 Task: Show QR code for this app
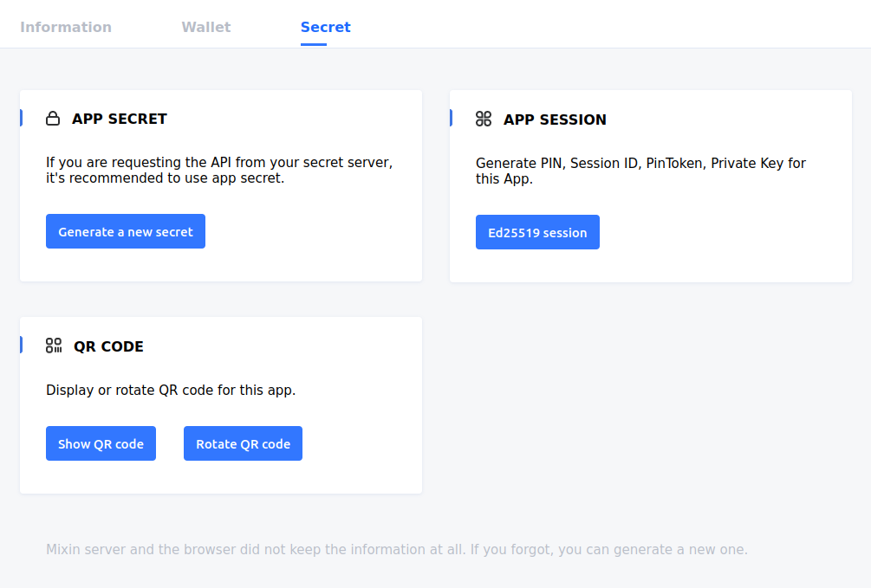tap(101, 443)
